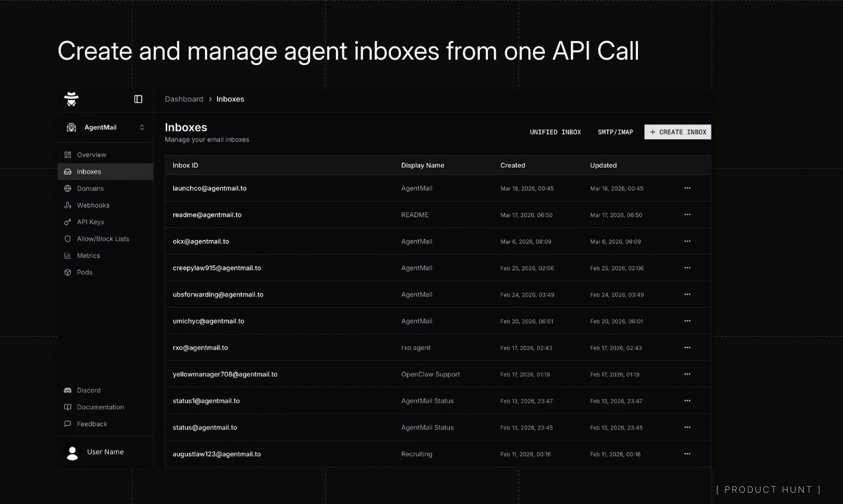Click the AgentMail logo at top left
The width and height of the screenshot is (843, 504).
pyautogui.click(x=71, y=98)
